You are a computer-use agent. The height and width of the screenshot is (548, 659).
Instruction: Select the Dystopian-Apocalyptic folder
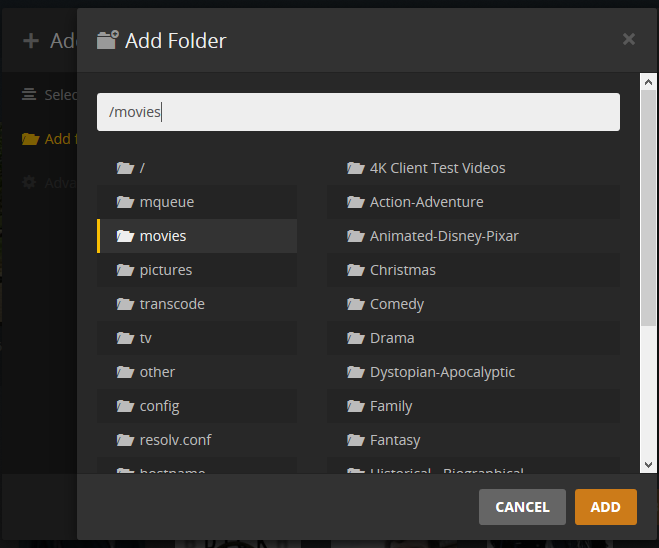click(473, 372)
